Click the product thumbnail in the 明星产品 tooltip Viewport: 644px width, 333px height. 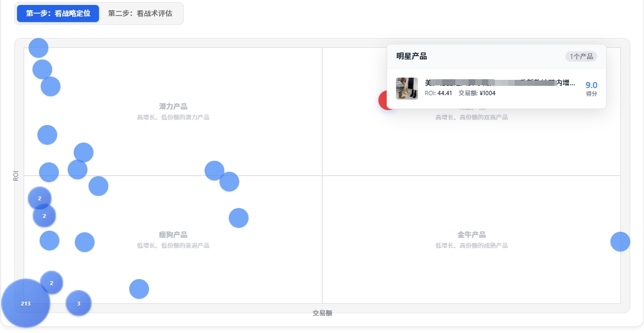[407, 88]
